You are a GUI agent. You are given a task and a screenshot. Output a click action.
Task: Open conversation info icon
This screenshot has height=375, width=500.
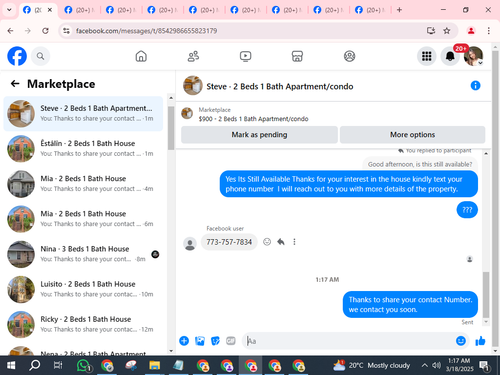click(x=475, y=86)
